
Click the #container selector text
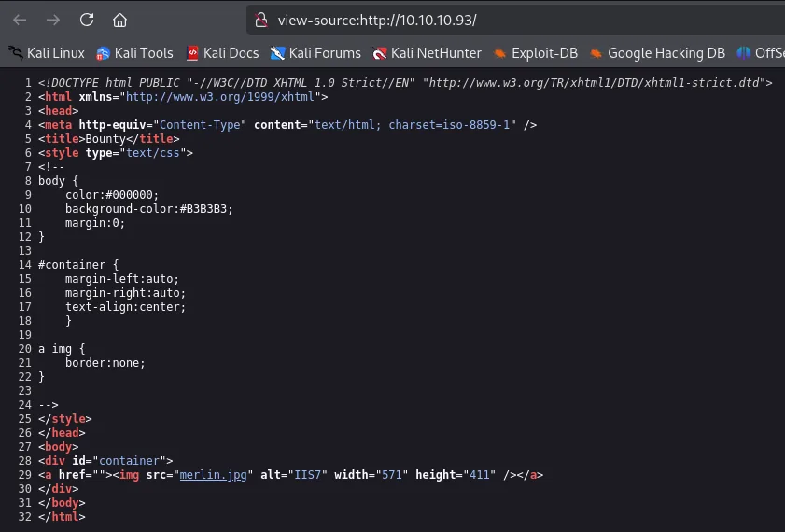(x=72, y=265)
